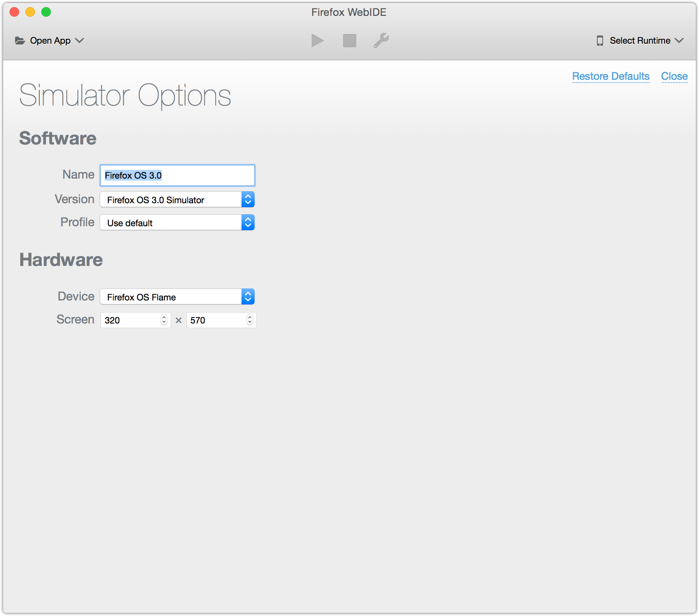Open the Device dropdown selector
699x616 pixels.
pos(177,297)
